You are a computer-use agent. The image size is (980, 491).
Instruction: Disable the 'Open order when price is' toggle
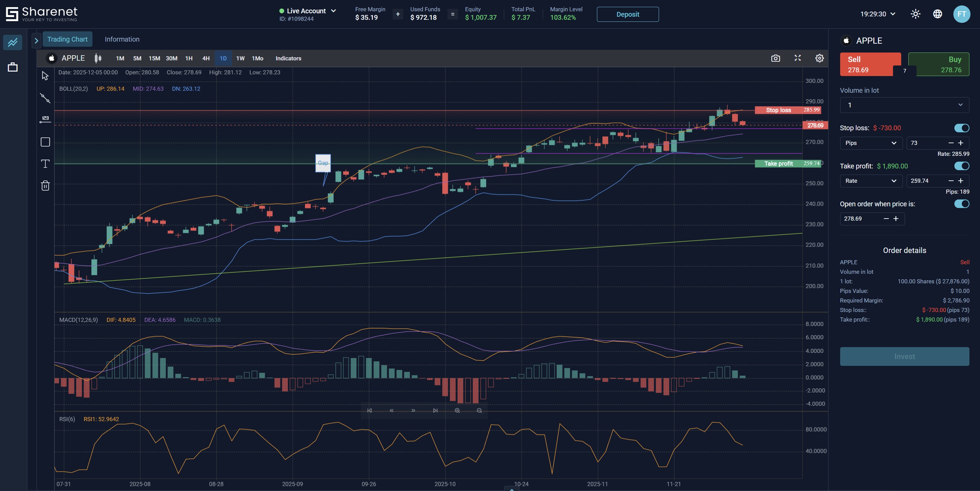[962, 204]
